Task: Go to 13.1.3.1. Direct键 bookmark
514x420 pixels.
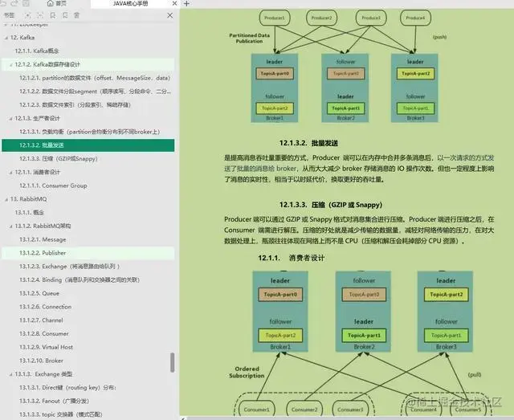Action: click(67, 387)
